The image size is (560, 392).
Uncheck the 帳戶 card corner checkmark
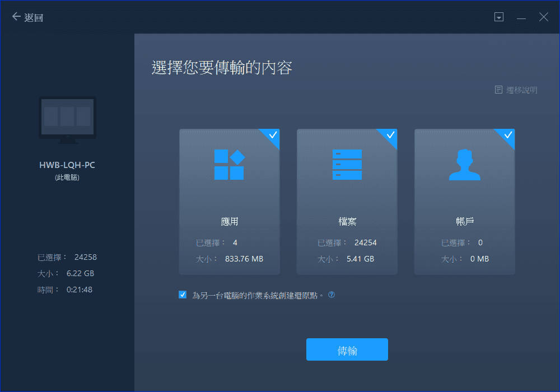(508, 136)
